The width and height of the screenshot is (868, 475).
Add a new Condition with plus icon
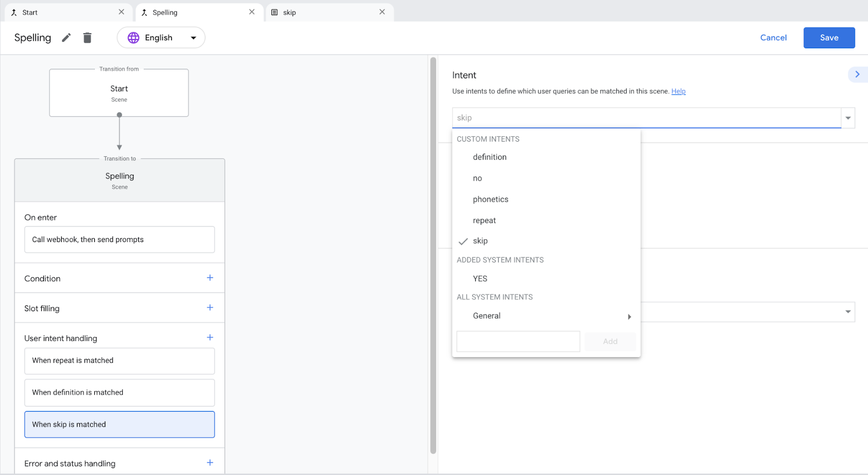click(210, 278)
